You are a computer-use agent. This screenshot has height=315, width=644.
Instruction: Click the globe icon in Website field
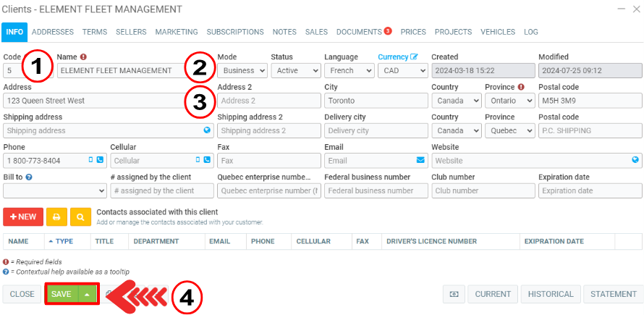pos(635,160)
